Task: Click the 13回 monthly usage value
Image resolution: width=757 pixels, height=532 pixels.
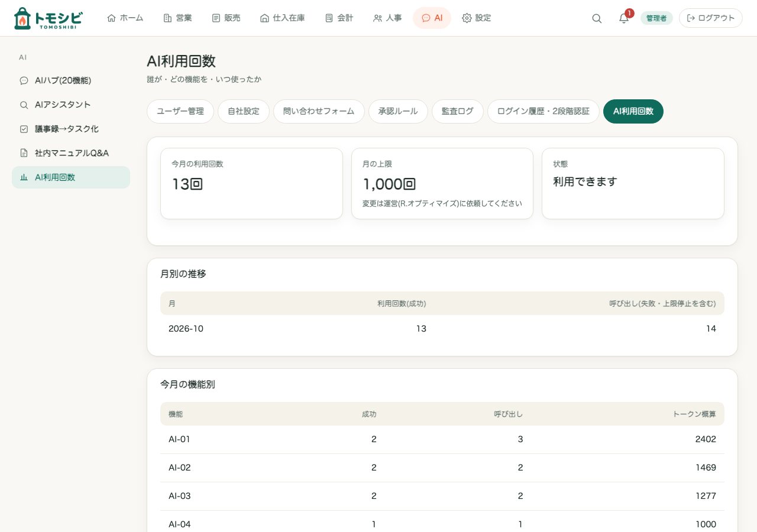Action: coord(187,184)
